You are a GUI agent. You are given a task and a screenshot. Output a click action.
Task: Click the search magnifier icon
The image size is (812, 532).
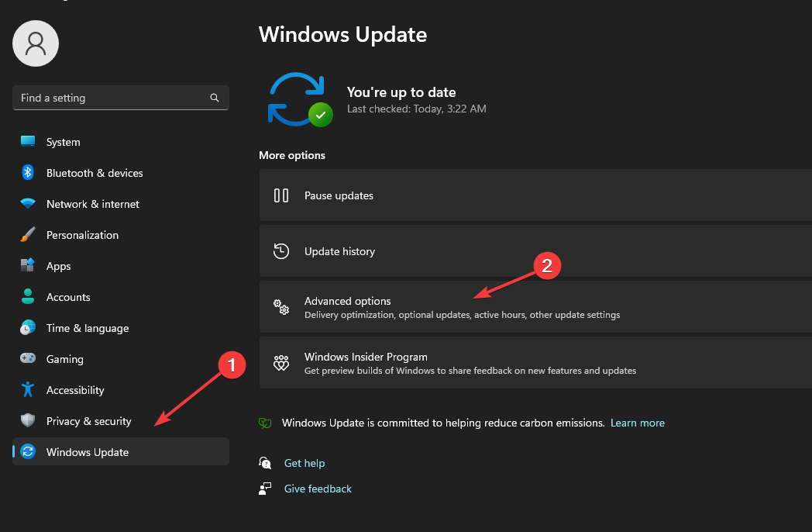click(215, 98)
